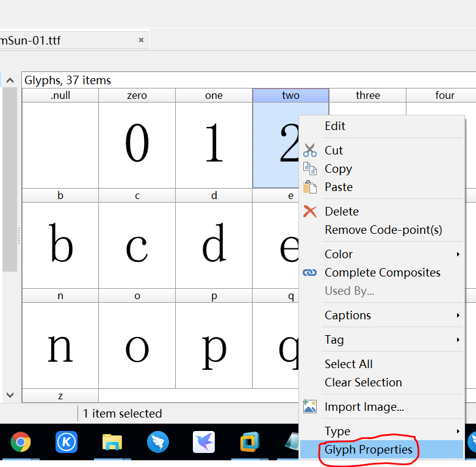The width and height of the screenshot is (476, 467).
Task: Select the o glyph cell
Action: [x=137, y=346]
